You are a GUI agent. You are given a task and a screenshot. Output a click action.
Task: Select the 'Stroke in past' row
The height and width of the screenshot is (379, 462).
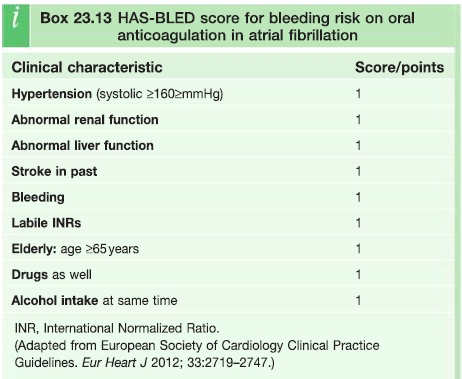[228, 171]
